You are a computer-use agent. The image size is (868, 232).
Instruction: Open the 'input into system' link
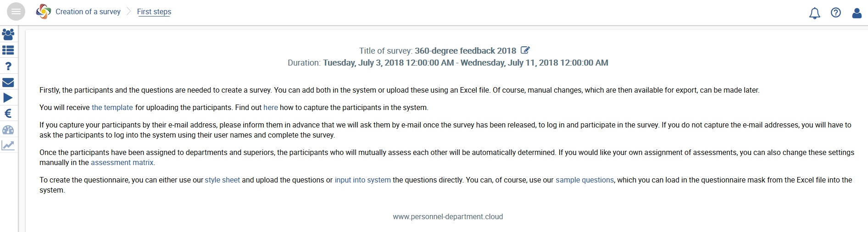(x=362, y=180)
